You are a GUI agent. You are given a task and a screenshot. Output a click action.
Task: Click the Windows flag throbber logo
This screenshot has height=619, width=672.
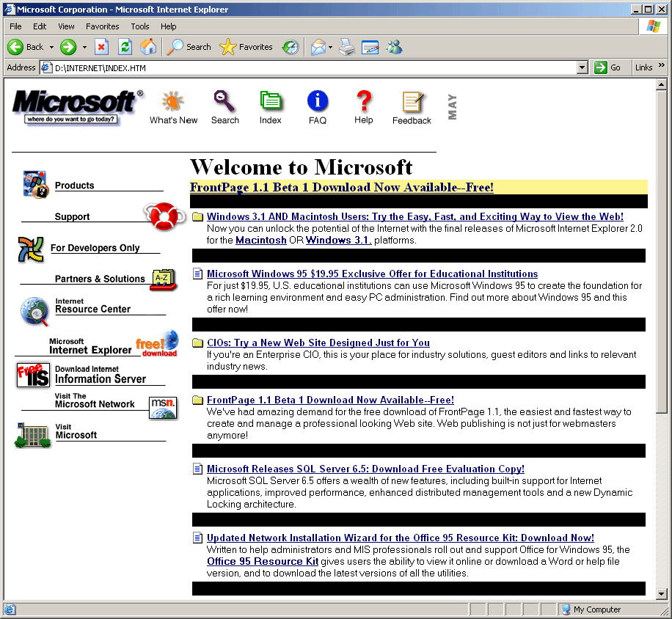(x=654, y=26)
